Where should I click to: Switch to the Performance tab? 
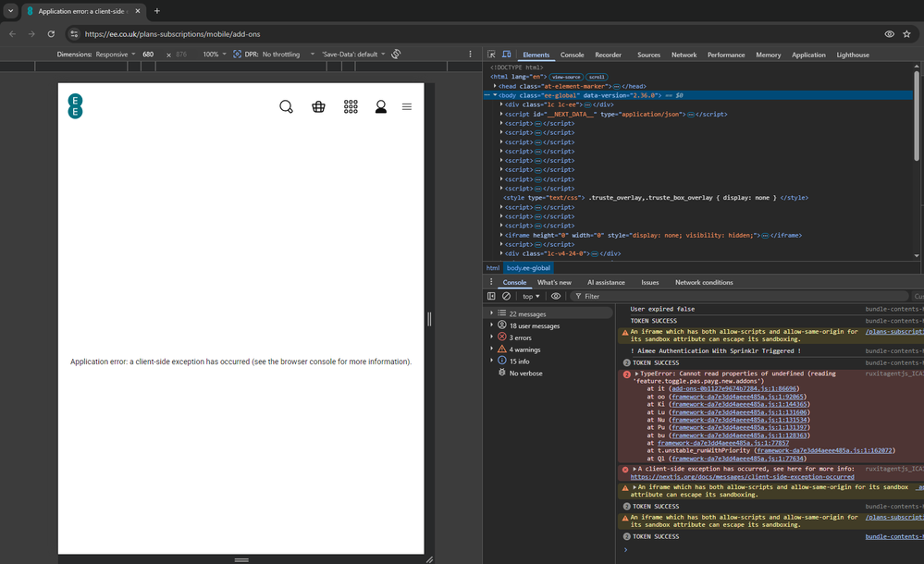click(x=726, y=55)
